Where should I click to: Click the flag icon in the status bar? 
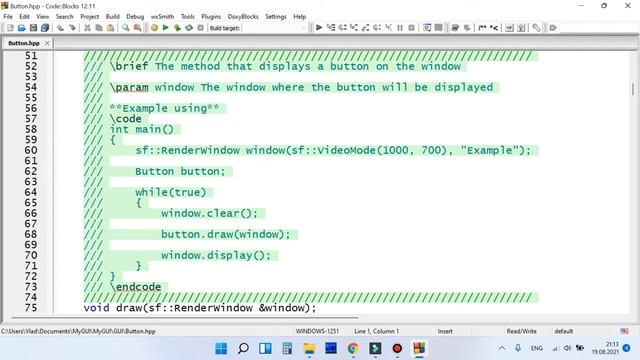(x=624, y=331)
